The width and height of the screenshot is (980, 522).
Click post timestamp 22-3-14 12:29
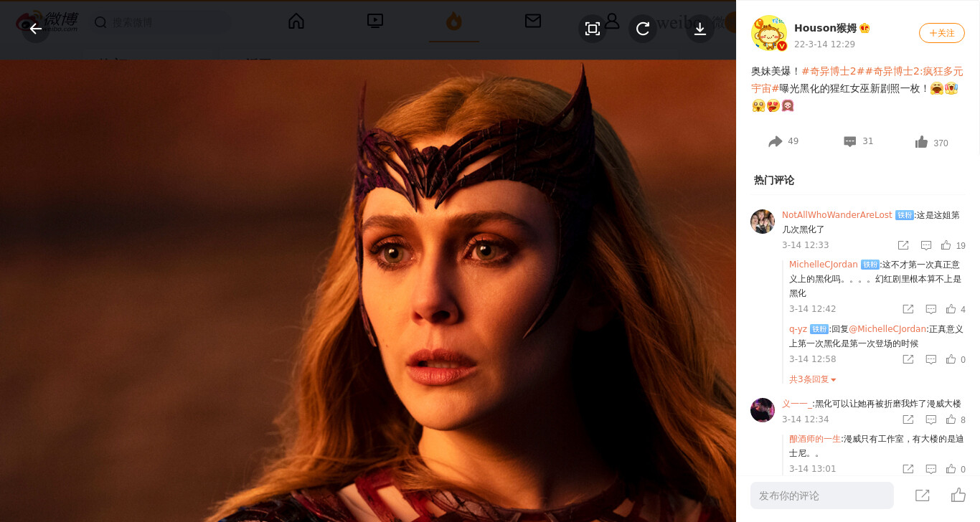pyautogui.click(x=824, y=44)
